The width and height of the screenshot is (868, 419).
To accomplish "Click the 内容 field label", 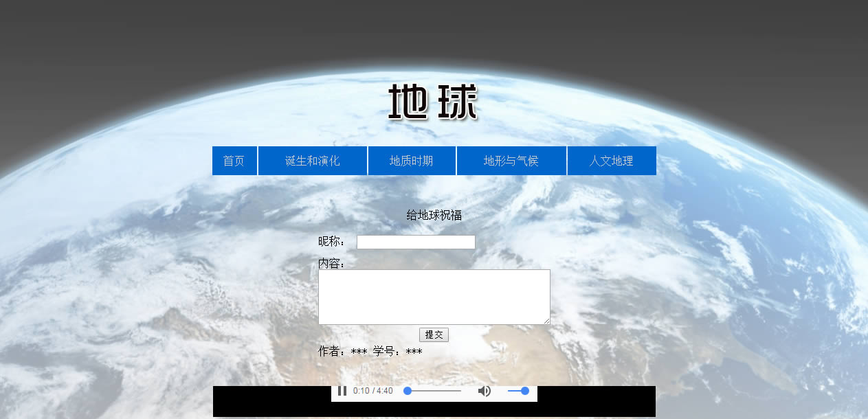I will [x=331, y=264].
